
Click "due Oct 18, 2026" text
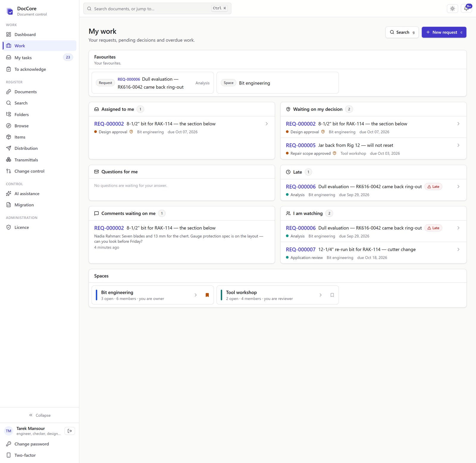pos(372,258)
